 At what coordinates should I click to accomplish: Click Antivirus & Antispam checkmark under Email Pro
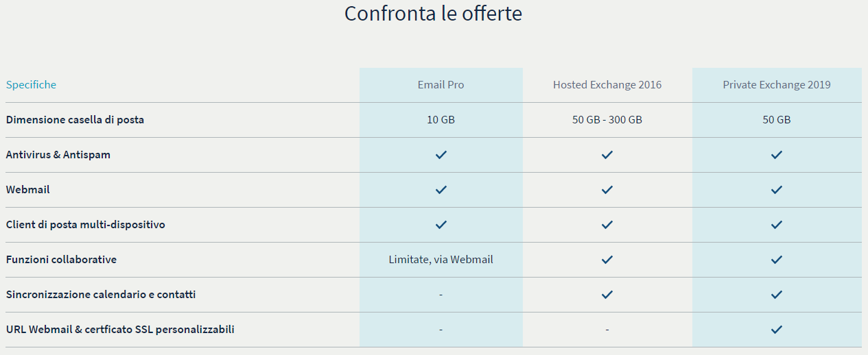pyautogui.click(x=441, y=155)
